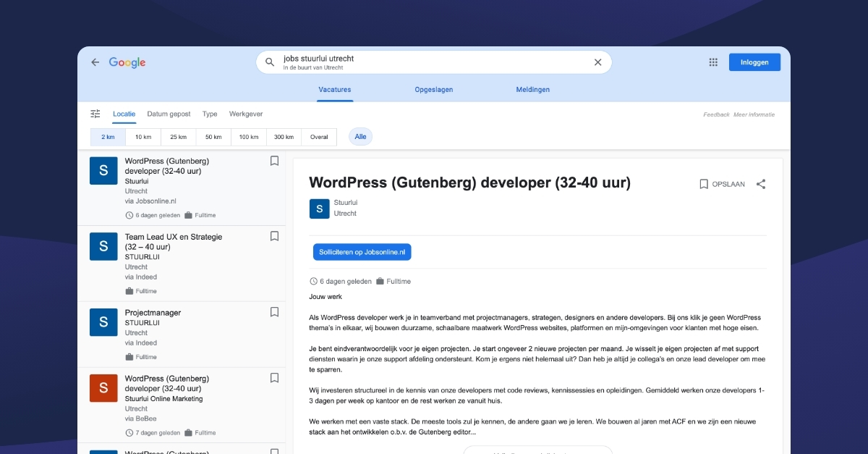Viewport: 868px width, 454px height.
Task: Choose the 300 km distance option
Action: (x=284, y=137)
